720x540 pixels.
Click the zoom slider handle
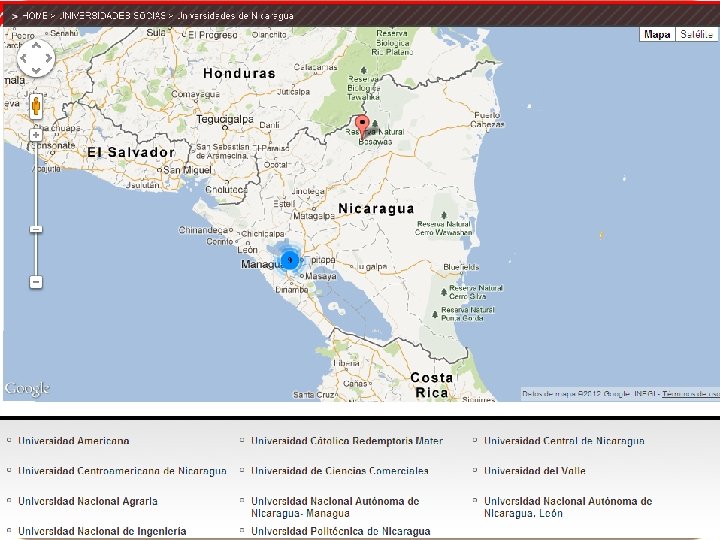(x=36, y=229)
